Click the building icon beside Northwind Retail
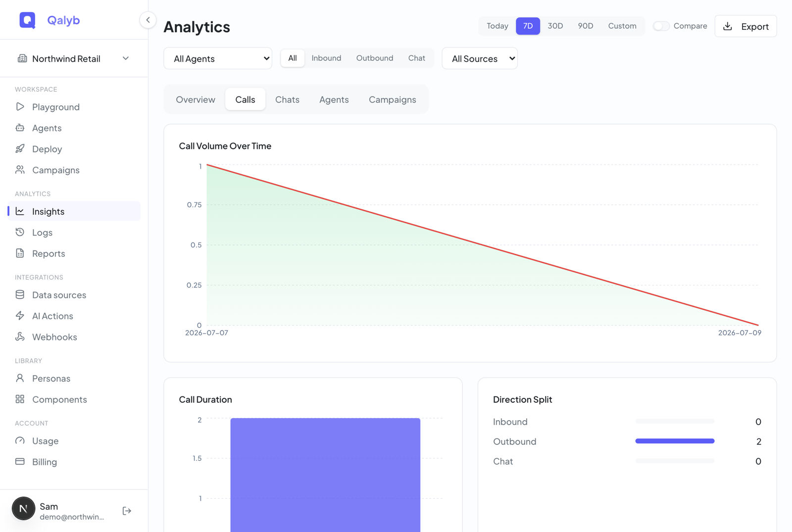Screen dimensions: 792x532 point(22,58)
